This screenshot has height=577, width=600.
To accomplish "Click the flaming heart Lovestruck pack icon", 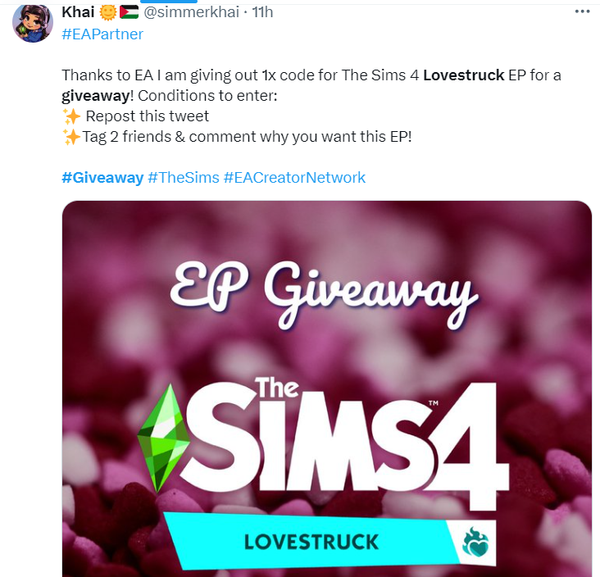I will pyautogui.click(x=476, y=542).
